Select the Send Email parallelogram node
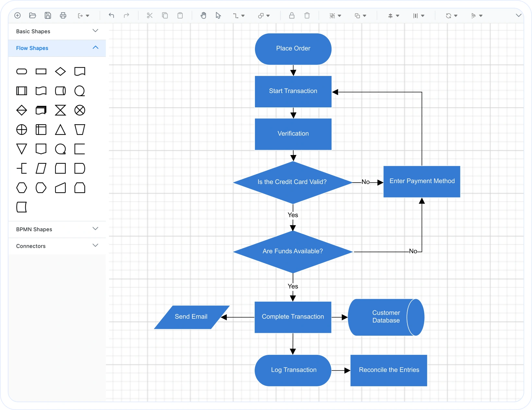The image size is (532, 410). [x=191, y=317]
